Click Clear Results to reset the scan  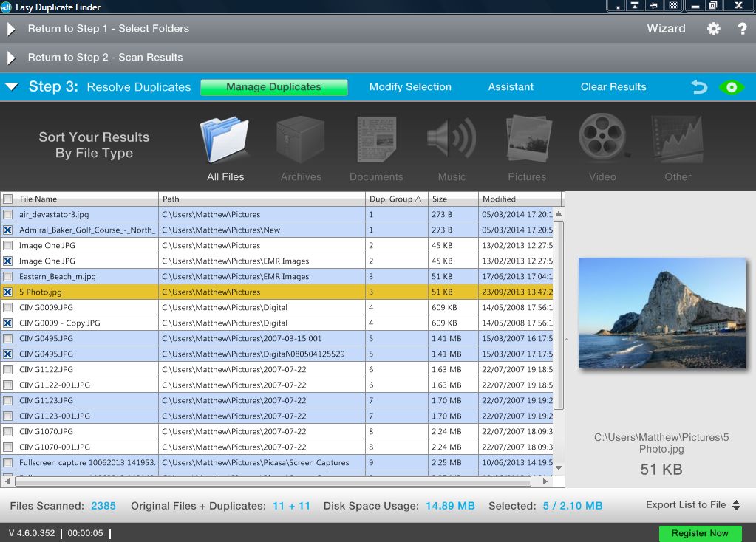click(613, 86)
